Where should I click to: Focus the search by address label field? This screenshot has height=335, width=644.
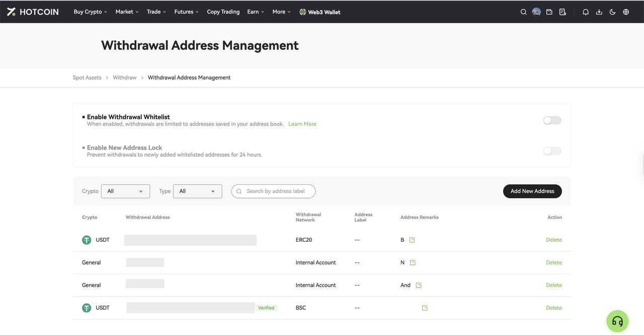tap(276, 191)
